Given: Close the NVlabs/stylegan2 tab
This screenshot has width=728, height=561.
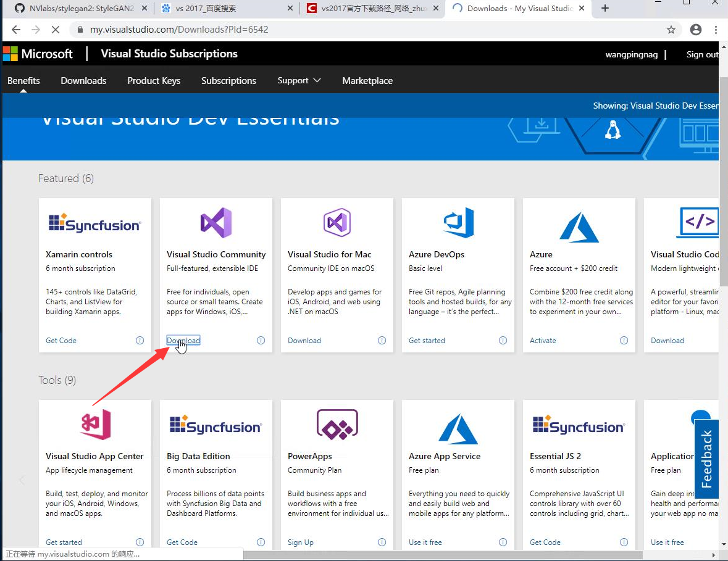Looking at the screenshot, I should tap(144, 9).
